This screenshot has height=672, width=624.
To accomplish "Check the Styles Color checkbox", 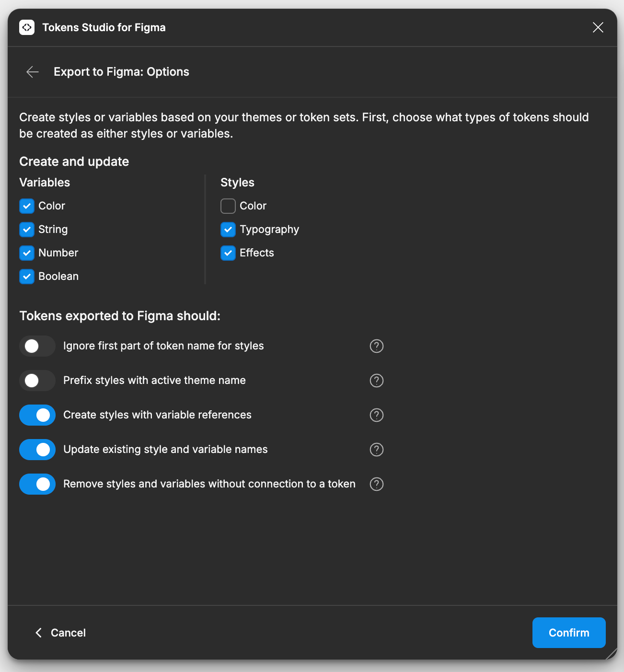I will point(228,206).
